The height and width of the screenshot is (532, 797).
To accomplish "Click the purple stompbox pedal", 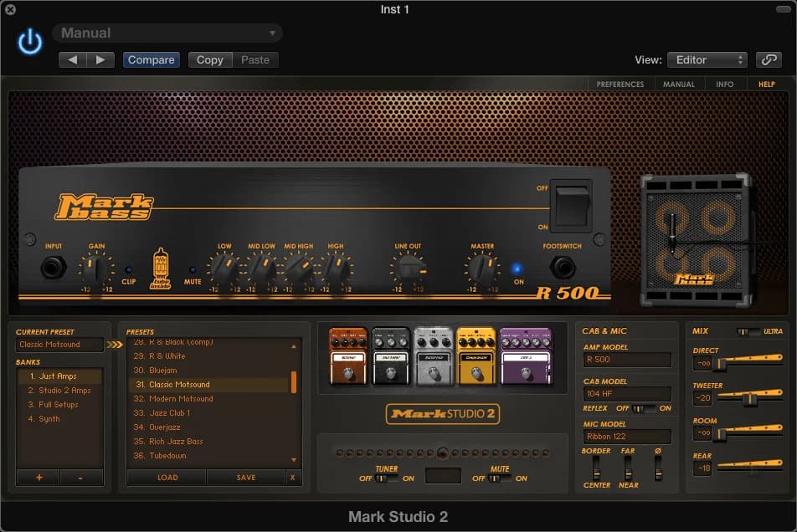I will pos(526,356).
